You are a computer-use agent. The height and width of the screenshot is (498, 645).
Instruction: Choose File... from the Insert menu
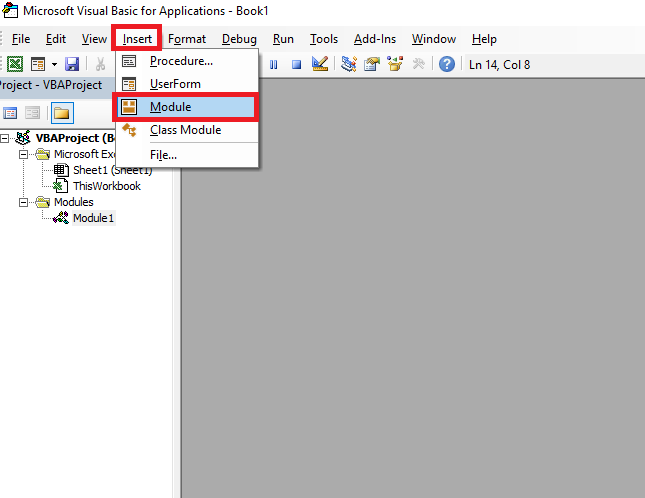tap(187, 155)
